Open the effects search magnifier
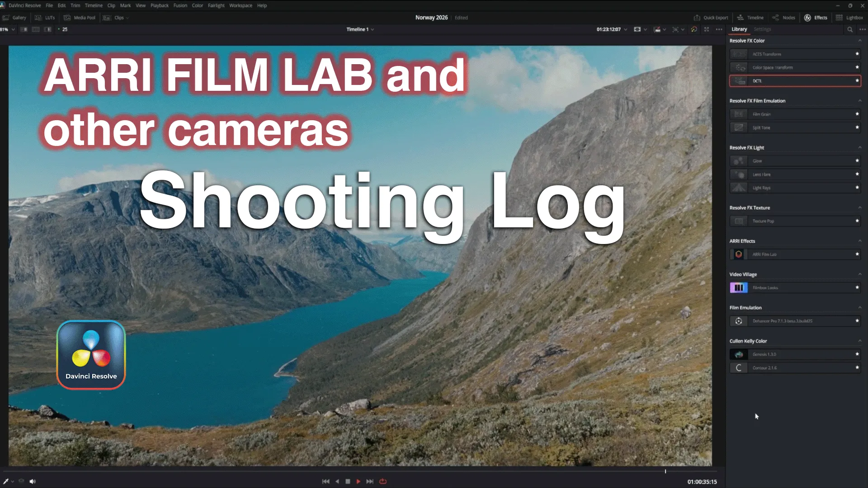The width and height of the screenshot is (868, 488). click(849, 29)
